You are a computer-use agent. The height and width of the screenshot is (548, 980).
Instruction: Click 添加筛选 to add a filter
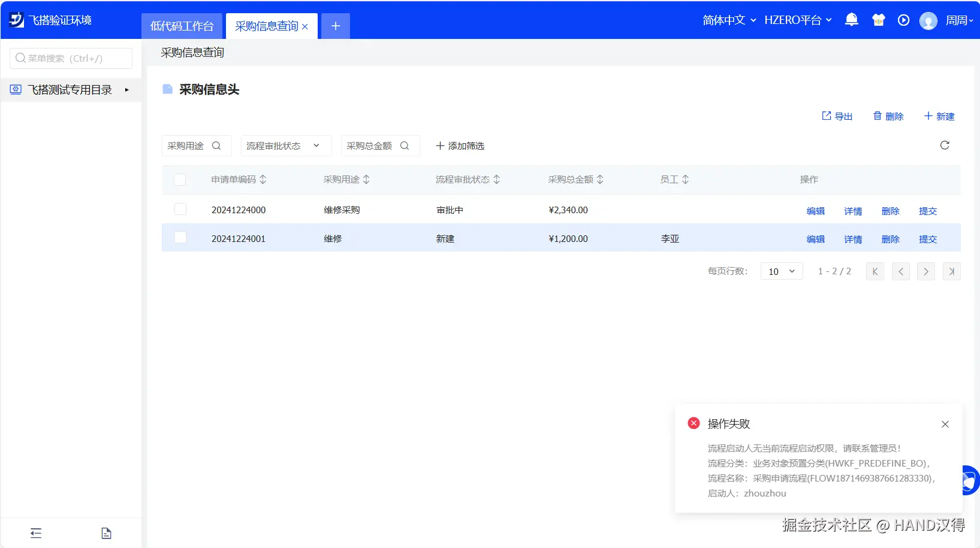click(460, 146)
